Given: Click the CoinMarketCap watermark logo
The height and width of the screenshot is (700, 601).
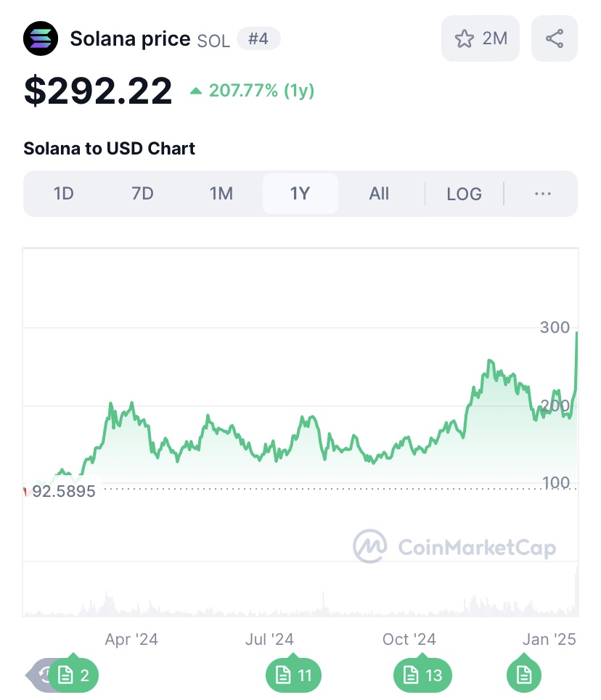Looking at the screenshot, I should [x=454, y=547].
